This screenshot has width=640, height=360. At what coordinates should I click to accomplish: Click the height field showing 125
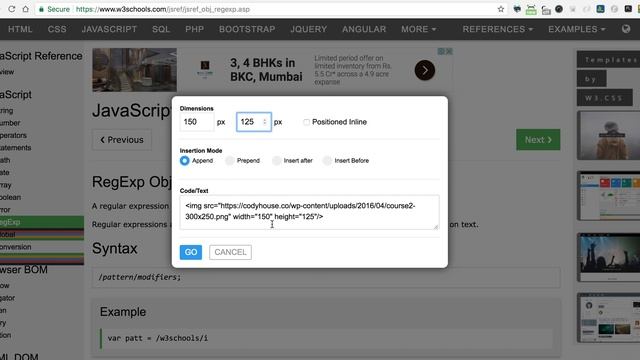coord(253,122)
